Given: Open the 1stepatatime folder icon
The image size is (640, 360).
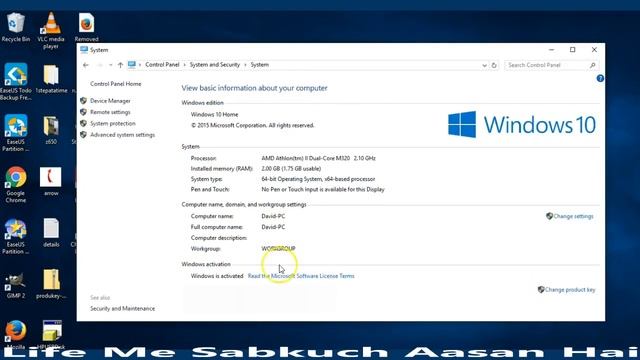Looking at the screenshot, I should coord(51,79).
